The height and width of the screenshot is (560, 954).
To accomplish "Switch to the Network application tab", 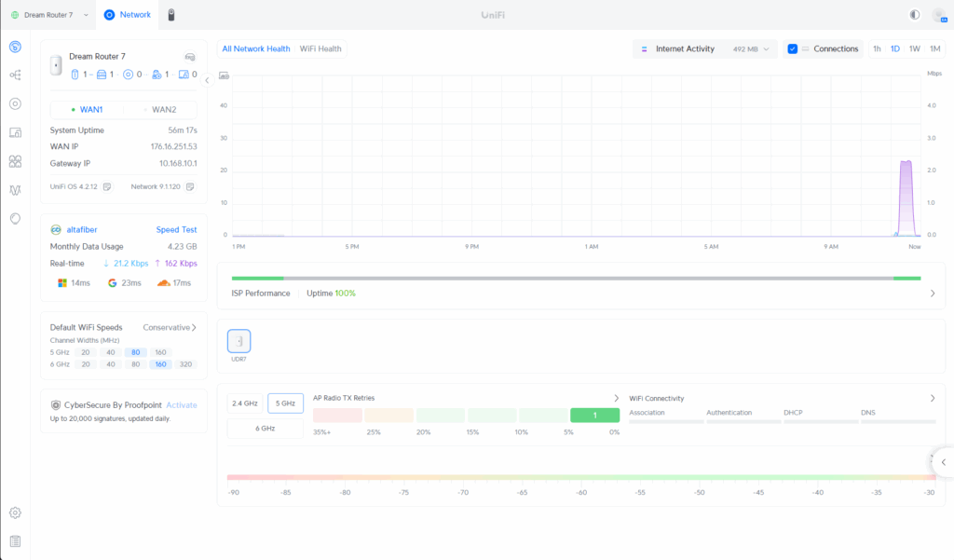I will pos(127,15).
